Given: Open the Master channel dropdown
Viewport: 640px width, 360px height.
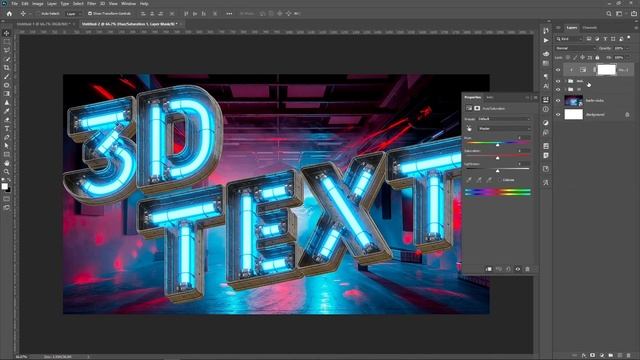Looking at the screenshot, I should pos(504,129).
